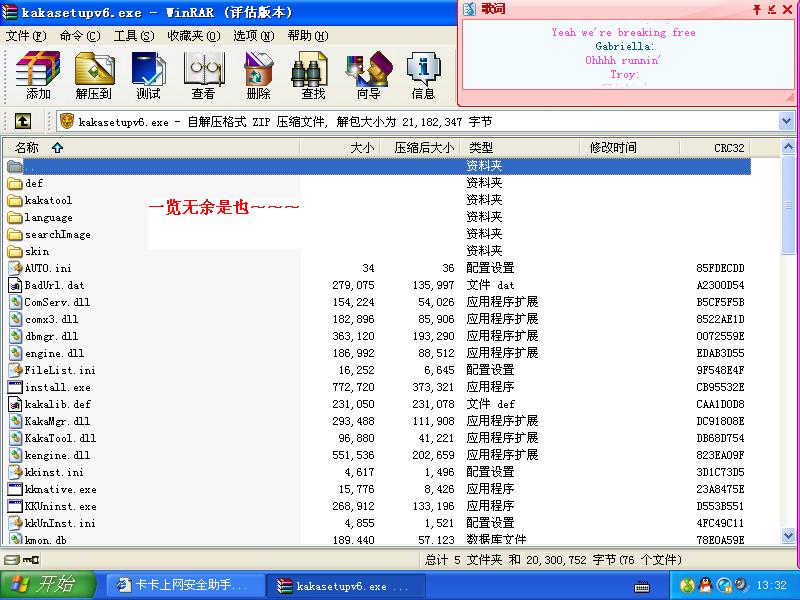The width and height of the screenshot is (800, 600).
Task: Select KakaTool.dll row
Action: [378, 438]
